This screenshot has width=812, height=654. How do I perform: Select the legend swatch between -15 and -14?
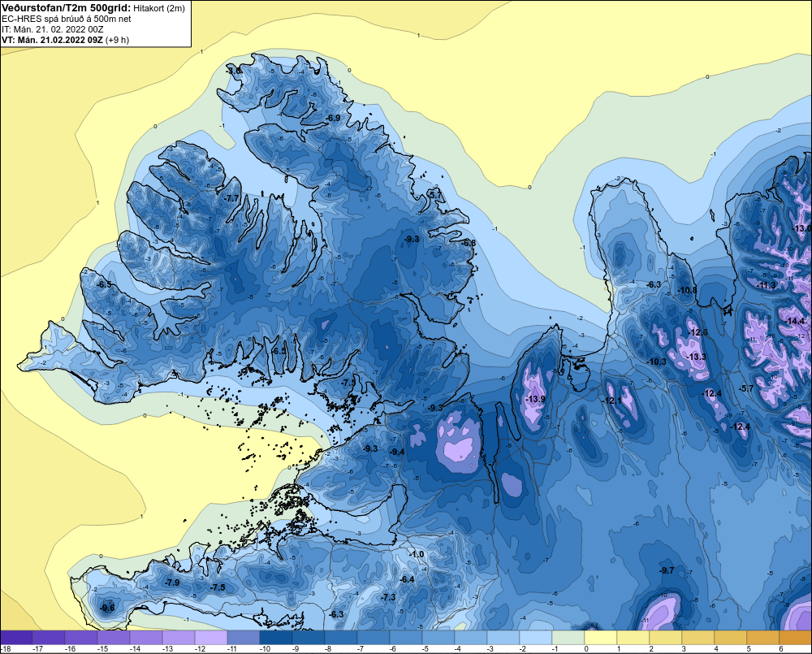tap(114, 638)
